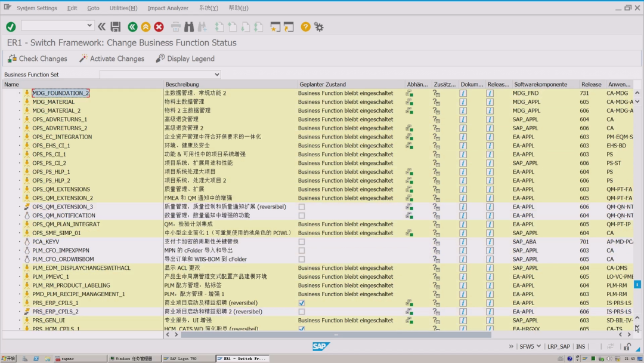Expand tree node of MDG_FOUNDATION_2
This screenshot has height=363, width=644.
coord(19,93)
